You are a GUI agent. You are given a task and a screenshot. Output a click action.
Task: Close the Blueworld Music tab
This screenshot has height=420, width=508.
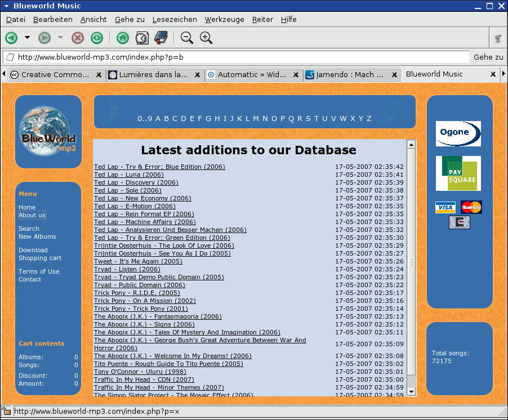[493, 74]
